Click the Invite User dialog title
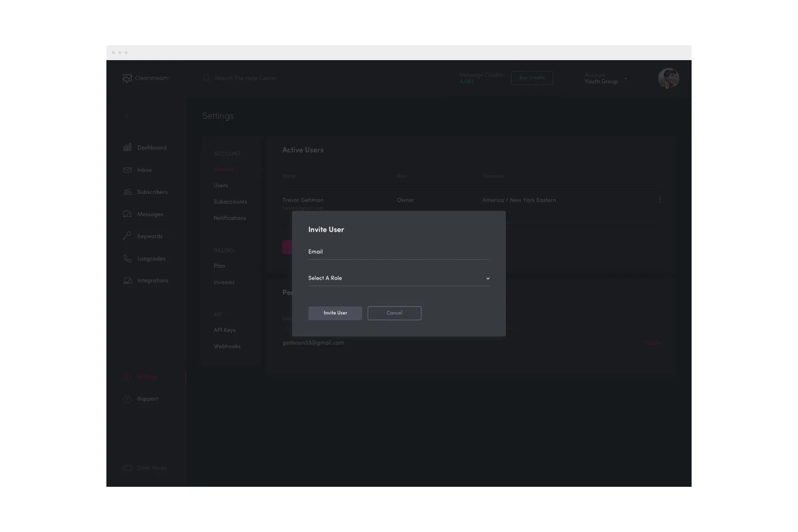The image size is (798, 532). click(x=326, y=230)
